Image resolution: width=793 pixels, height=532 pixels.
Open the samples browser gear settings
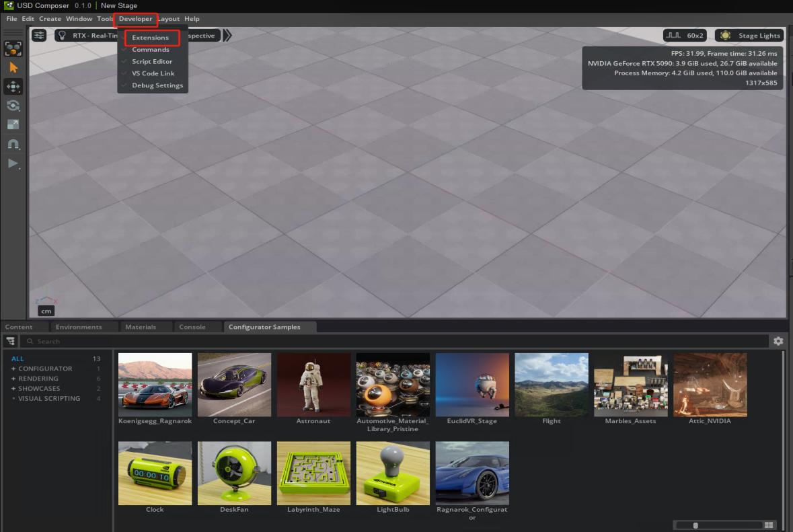tap(778, 342)
